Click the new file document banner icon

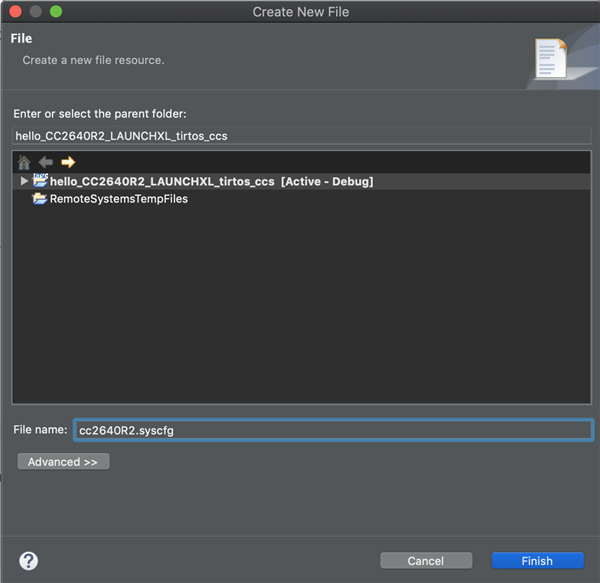coord(551,58)
